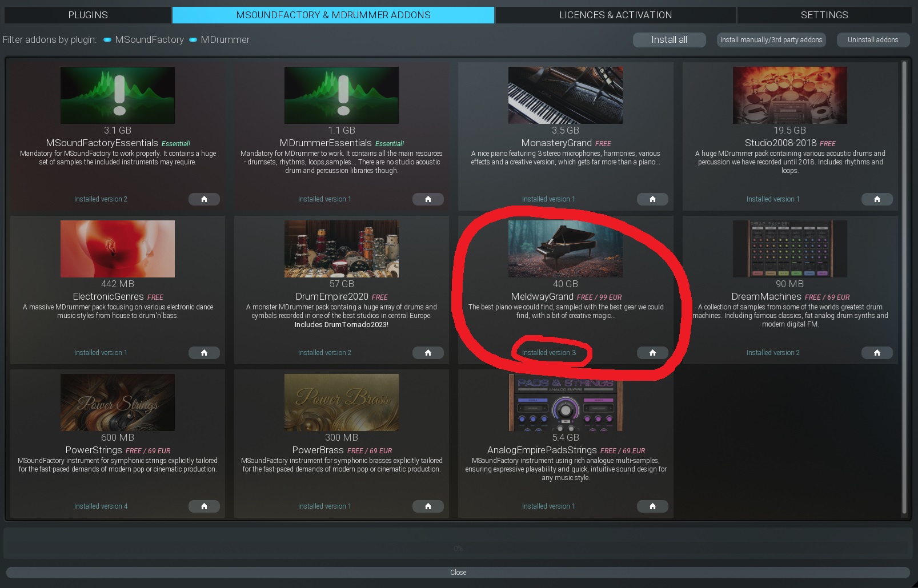918x588 pixels.
Task: Click Install manually/3rd party addons
Action: [x=771, y=40]
